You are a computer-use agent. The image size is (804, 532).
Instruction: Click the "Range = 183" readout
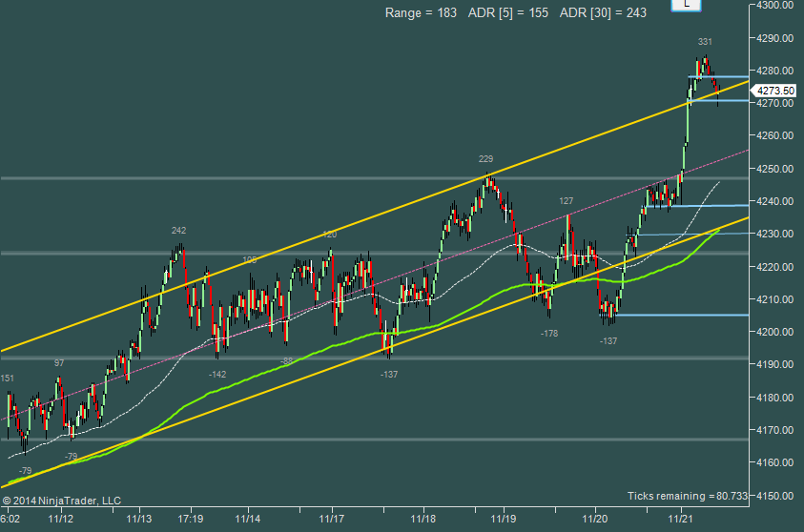pos(421,12)
